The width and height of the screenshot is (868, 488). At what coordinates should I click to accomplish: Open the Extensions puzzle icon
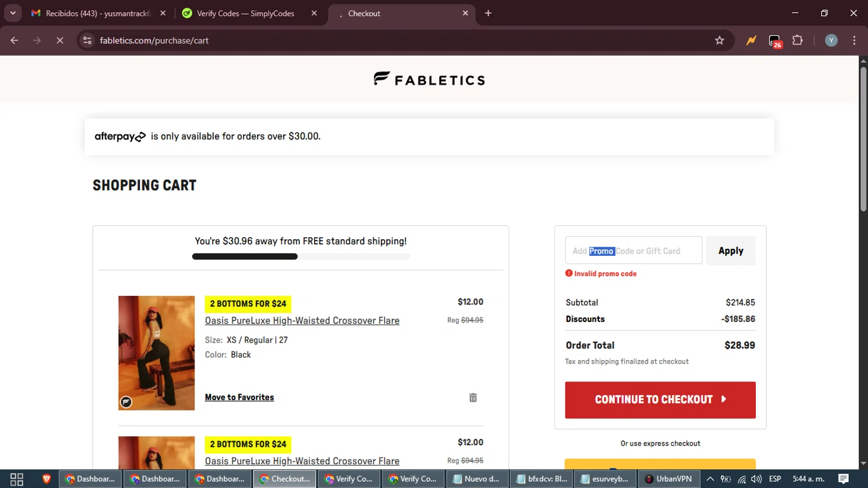click(x=797, y=41)
